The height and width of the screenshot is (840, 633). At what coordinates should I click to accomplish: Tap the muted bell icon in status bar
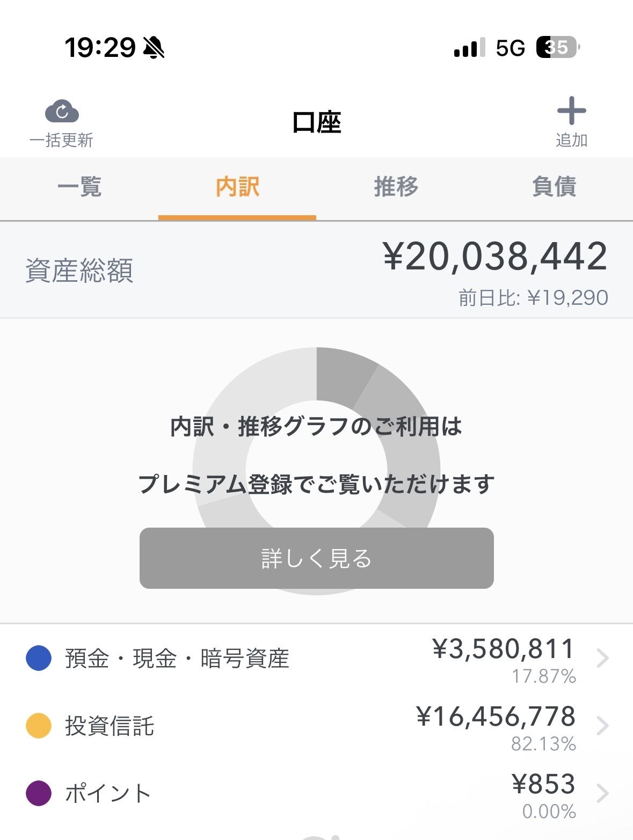pyautogui.click(x=154, y=48)
